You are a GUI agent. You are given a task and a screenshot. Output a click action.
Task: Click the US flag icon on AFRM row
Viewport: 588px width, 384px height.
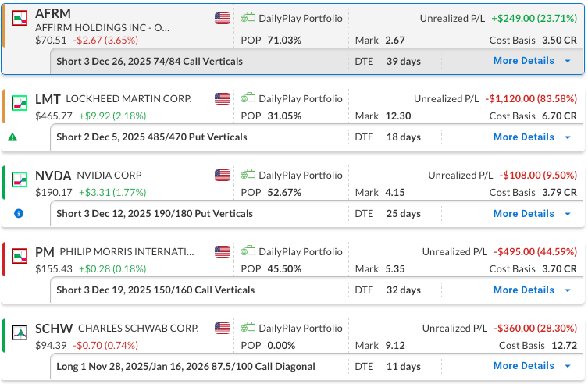(223, 18)
